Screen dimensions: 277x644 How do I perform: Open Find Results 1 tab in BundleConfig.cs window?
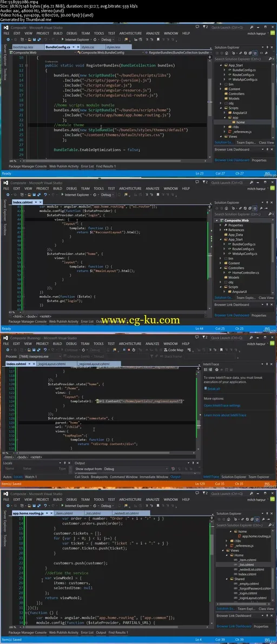tap(106, 166)
